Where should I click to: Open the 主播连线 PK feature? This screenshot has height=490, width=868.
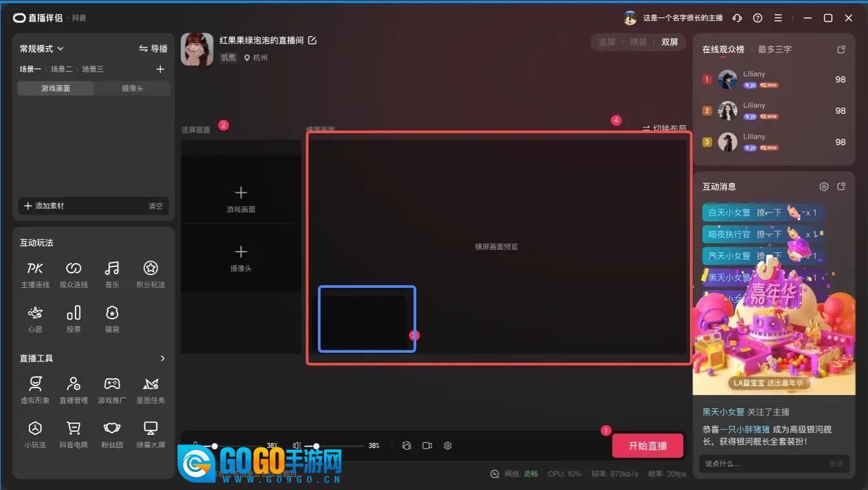point(35,274)
